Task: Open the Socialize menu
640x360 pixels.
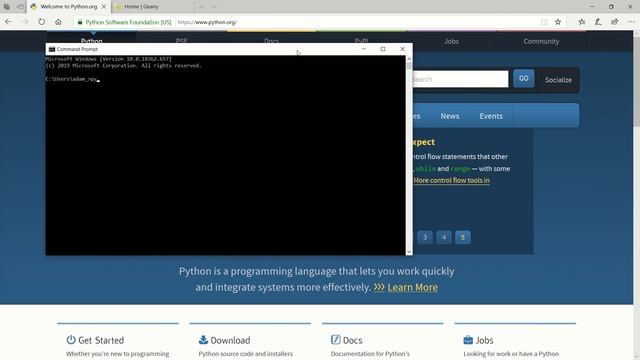Action: (558, 80)
